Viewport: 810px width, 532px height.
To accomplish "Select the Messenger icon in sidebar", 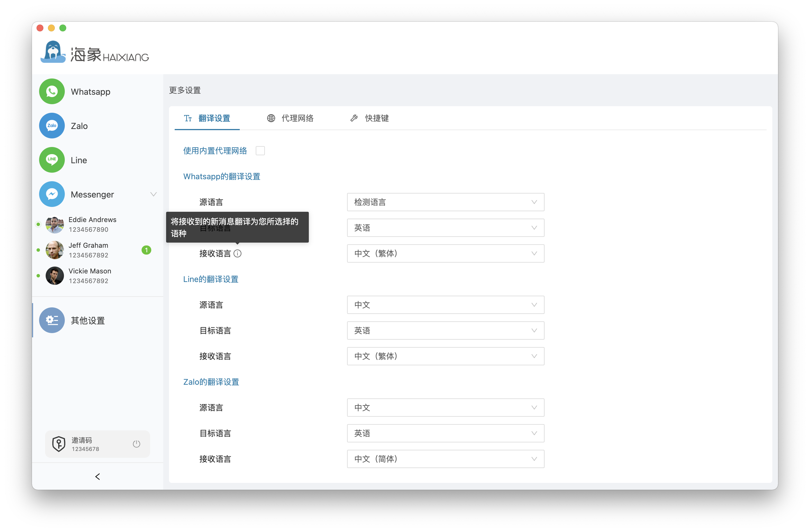I will 52,194.
